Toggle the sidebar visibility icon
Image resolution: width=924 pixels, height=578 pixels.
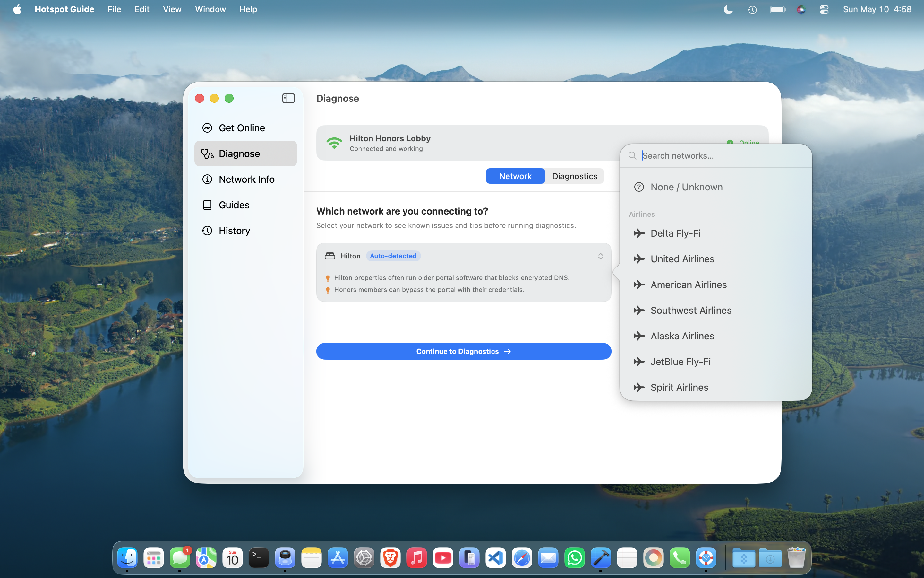(x=288, y=98)
